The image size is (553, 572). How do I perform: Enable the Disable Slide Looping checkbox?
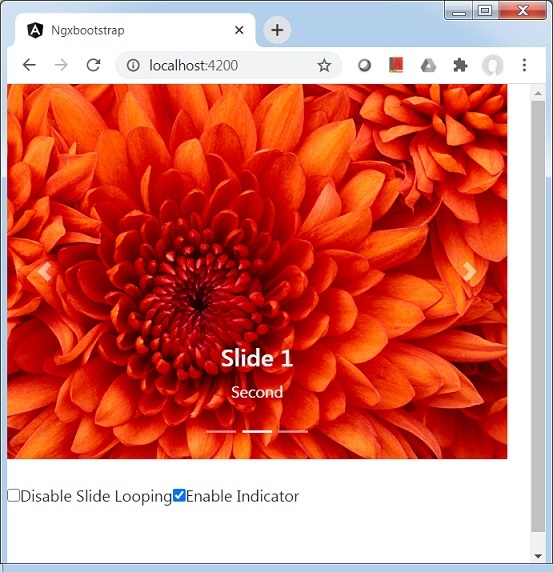(x=13, y=496)
